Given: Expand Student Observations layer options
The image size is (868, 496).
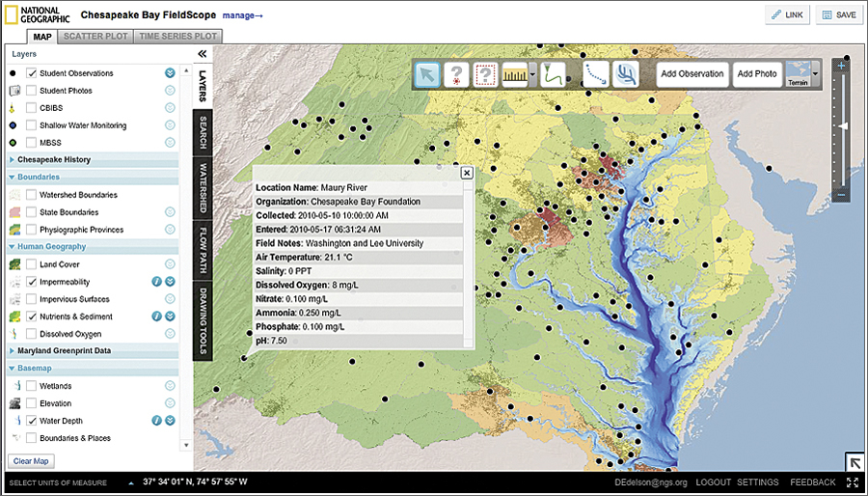Looking at the screenshot, I should (170, 73).
